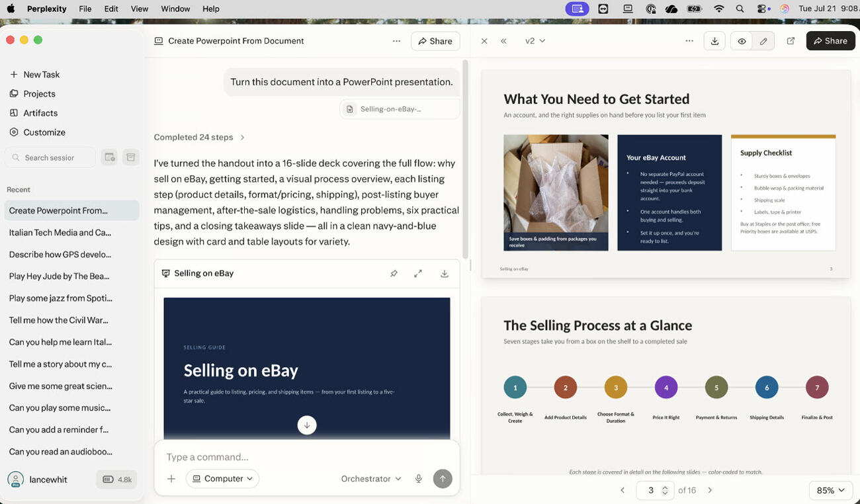Screen dimensions: 860x504
Task: Open recent Play some jazz from Spotify
Action: pyautogui.click(x=71, y=298)
